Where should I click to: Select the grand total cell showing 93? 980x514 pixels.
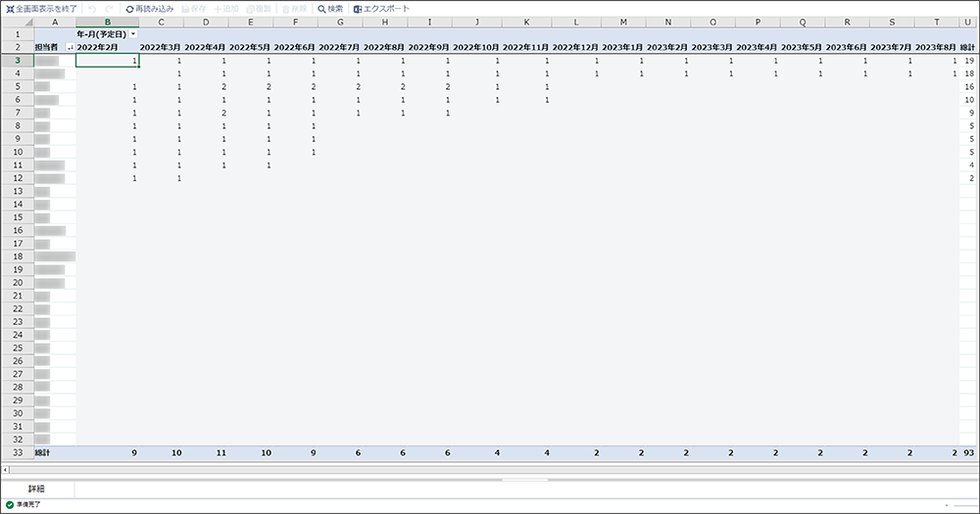[x=968, y=453]
